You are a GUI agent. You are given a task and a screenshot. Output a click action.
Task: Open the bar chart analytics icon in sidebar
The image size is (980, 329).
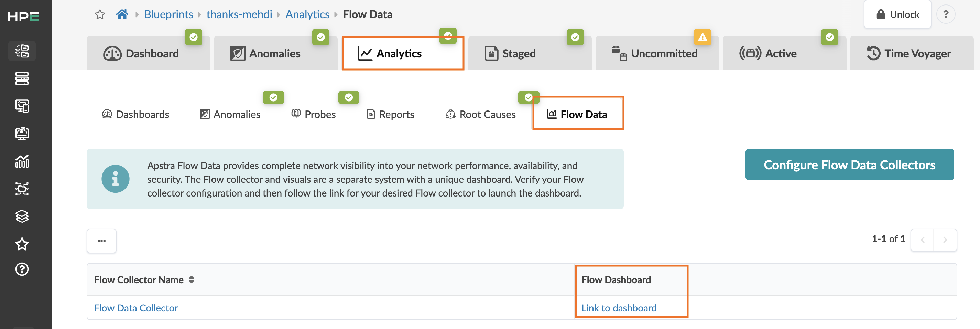[x=22, y=161]
